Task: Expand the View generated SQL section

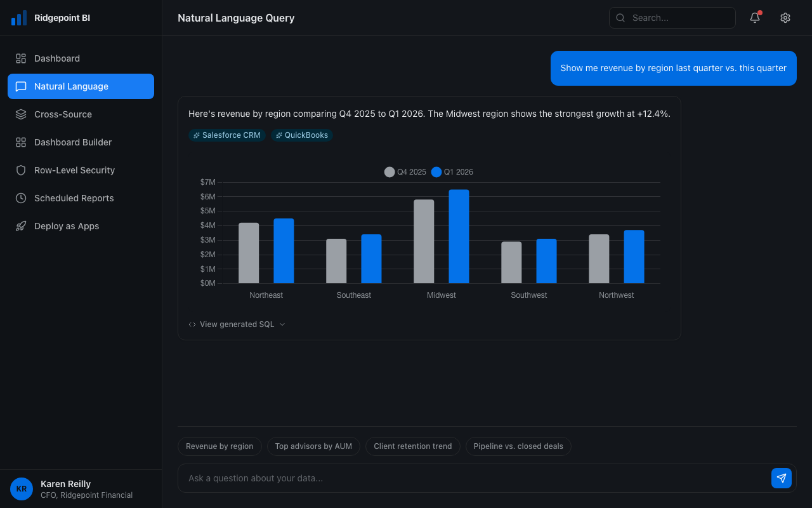Action: [237, 324]
